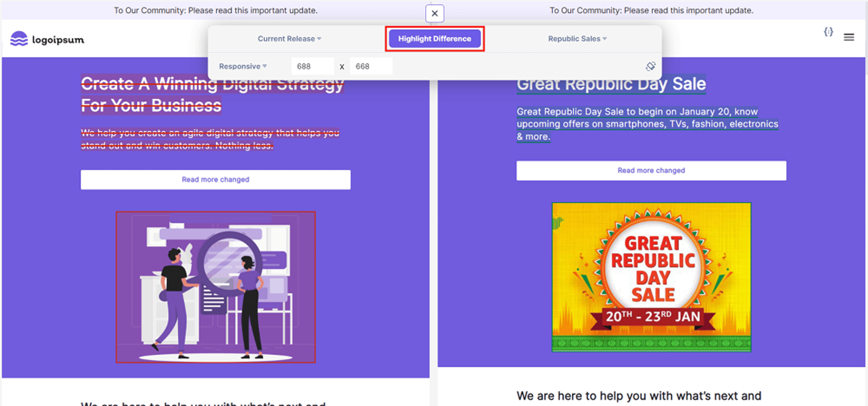Click struck-through 'We help you create' paragraph
This screenshot has width=868, height=406.
coord(210,139)
